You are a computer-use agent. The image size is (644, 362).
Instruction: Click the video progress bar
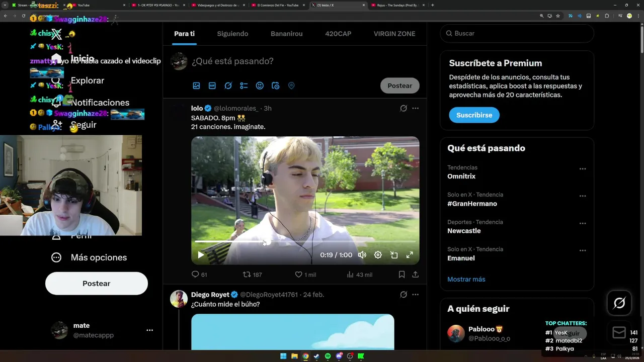click(305, 242)
